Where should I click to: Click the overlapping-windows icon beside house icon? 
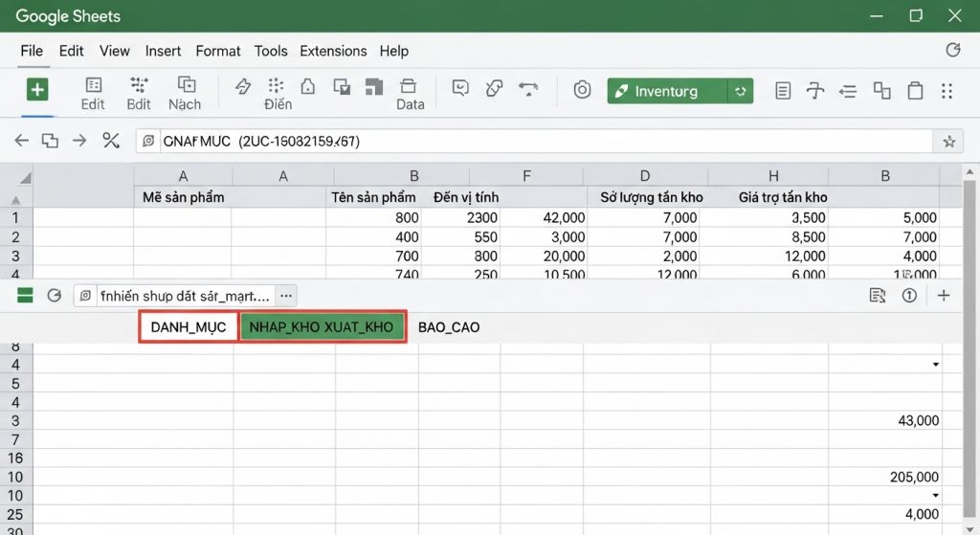pyautogui.click(x=342, y=87)
